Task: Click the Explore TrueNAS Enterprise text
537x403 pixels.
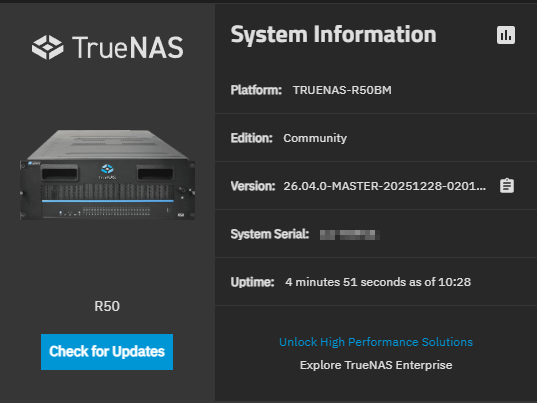Action: [x=376, y=365]
